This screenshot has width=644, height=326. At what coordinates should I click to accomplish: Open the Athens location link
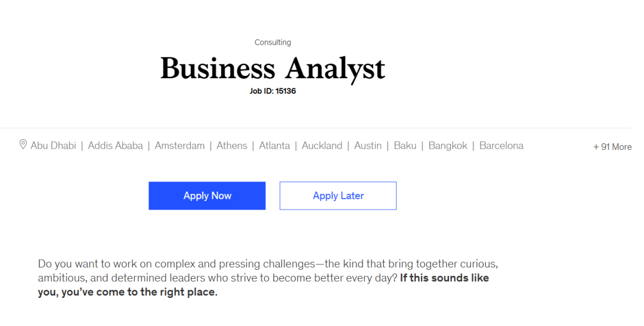coord(231,146)
